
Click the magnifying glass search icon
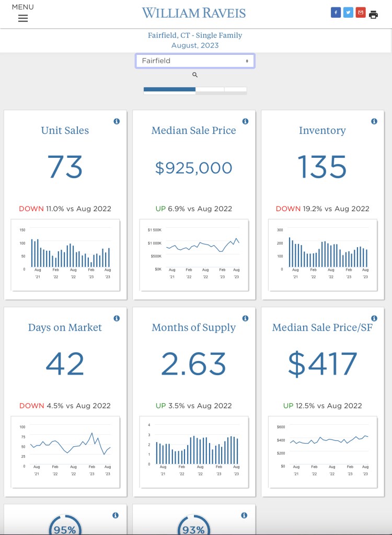pos(195,75)
